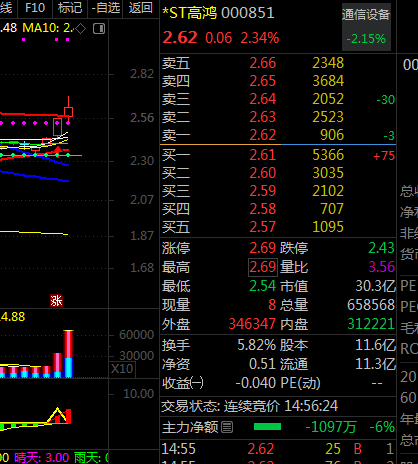Click the sector change -2.15% value
The image size is (418, 464).
coord(366,39)
